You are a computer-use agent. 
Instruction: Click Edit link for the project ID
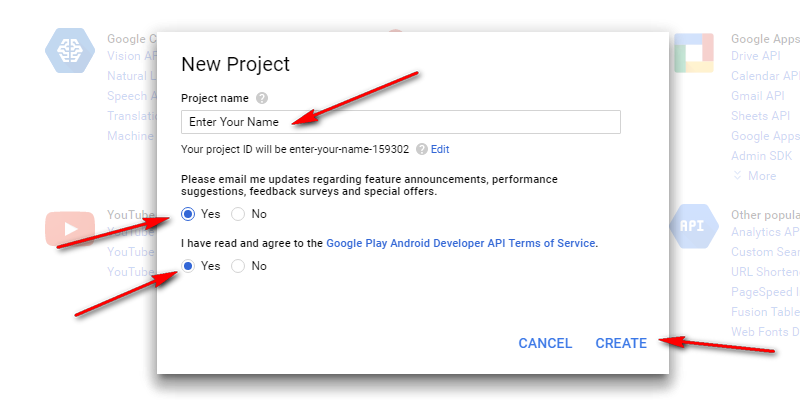pos(440,149)
